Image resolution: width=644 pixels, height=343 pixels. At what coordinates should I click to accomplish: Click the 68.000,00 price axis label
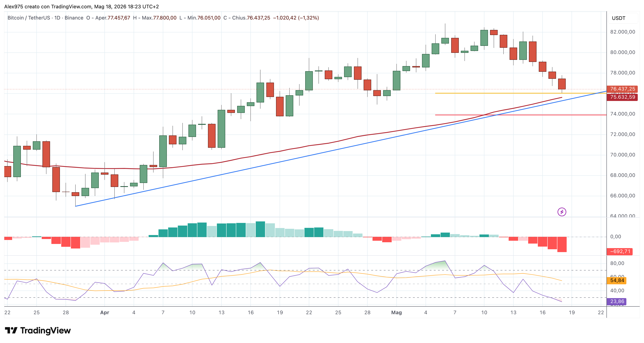pyautogui.click(x=623, y=175)
